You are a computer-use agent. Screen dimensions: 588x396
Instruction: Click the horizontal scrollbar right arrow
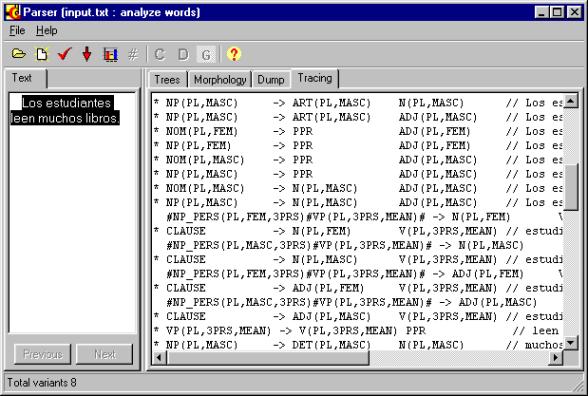point(556,358)
